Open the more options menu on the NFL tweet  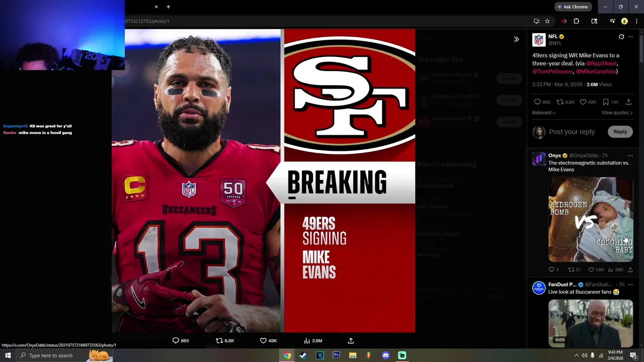[630, 37]
